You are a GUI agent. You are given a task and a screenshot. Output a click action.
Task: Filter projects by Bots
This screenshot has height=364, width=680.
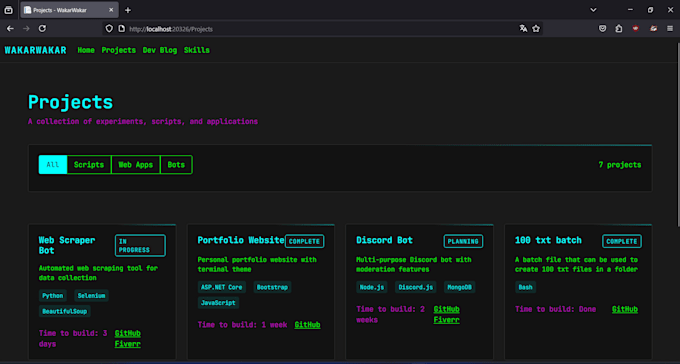coord(176,165)
